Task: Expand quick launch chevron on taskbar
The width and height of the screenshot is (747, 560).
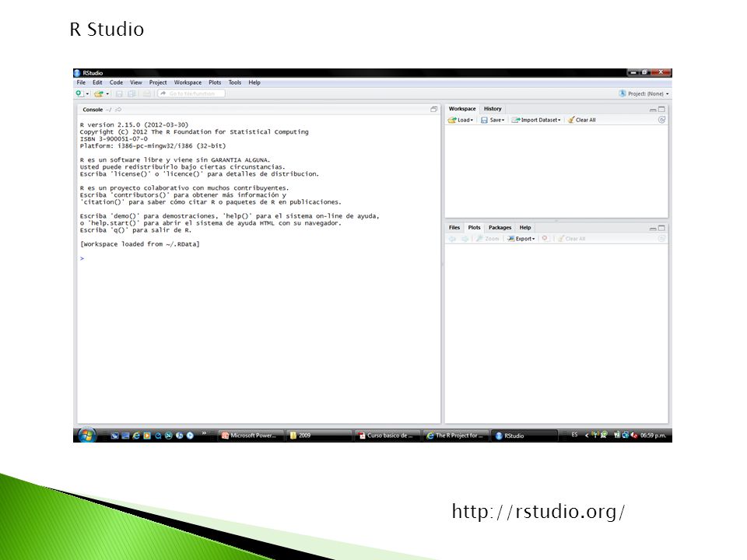Action: (x=204, y=433)
